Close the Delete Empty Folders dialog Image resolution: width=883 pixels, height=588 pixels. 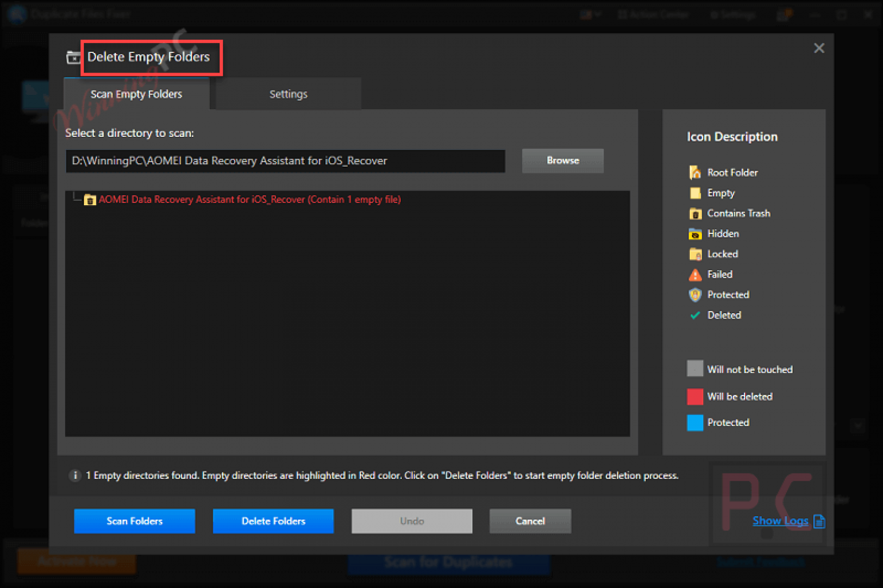[x=819, y=48]
